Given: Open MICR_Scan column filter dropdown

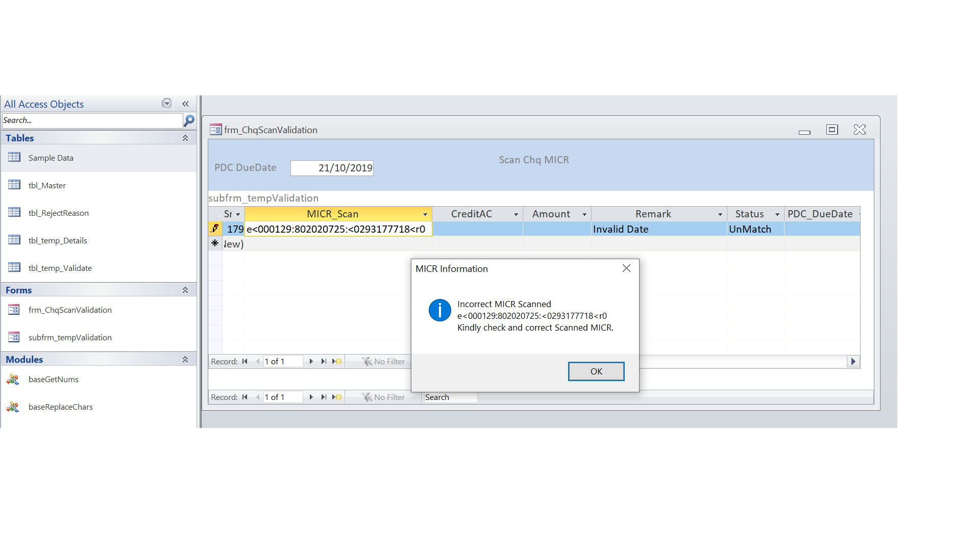Looking at the screenshot, I should coord(425,214).
